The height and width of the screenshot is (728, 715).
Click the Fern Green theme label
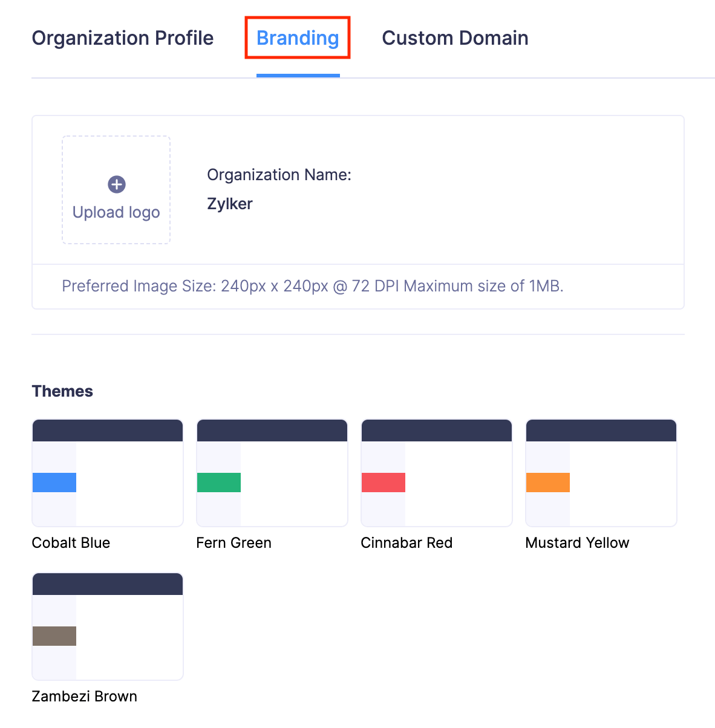[233, 543]
